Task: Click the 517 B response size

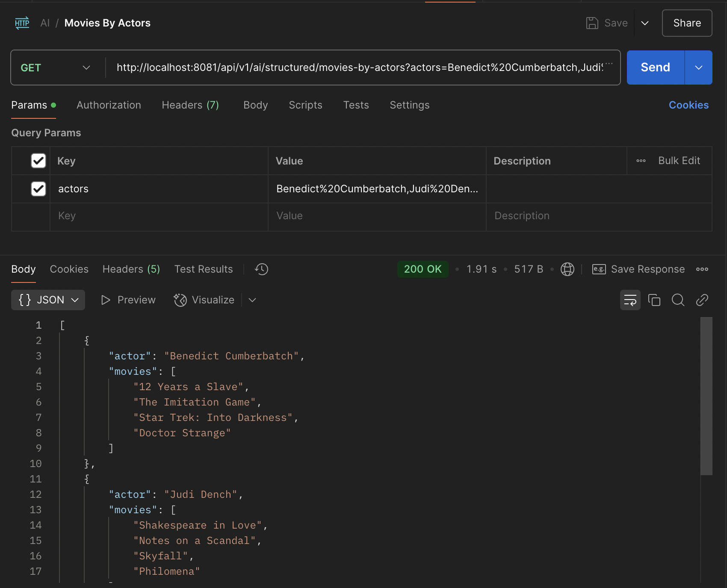Action: pyautogui.click(x=529, y=269)
